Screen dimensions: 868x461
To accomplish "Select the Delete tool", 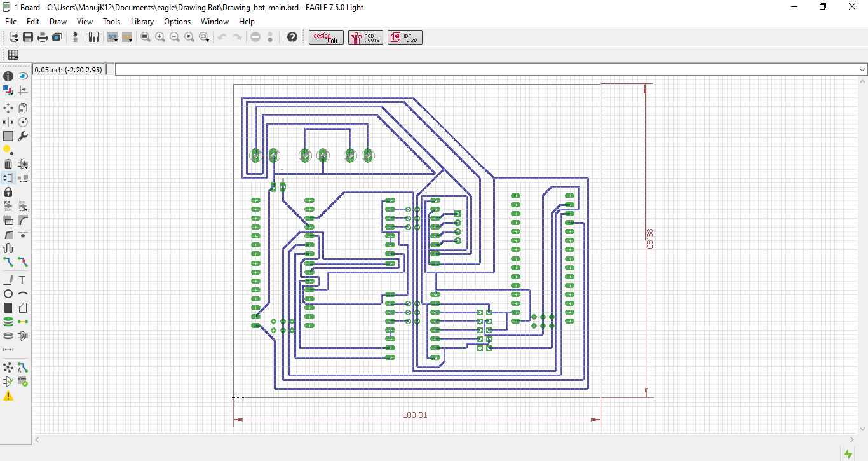I will coord(8,163).
